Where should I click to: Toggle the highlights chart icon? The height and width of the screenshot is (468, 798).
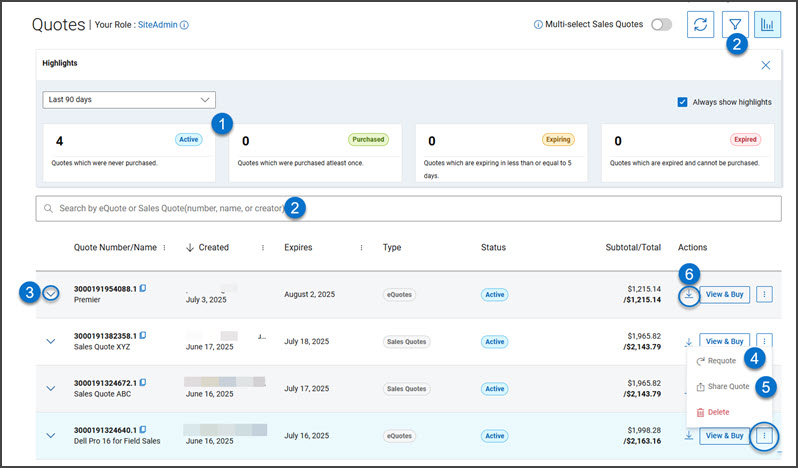(768, 25)
